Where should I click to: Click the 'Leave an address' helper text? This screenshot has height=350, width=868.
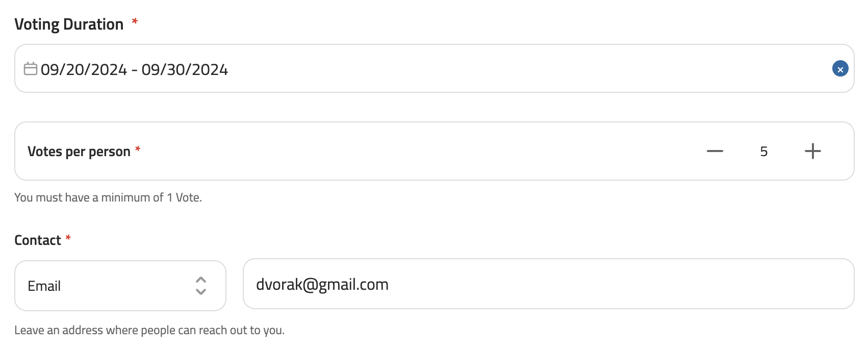pyautogui.click(x=149, y=330)
